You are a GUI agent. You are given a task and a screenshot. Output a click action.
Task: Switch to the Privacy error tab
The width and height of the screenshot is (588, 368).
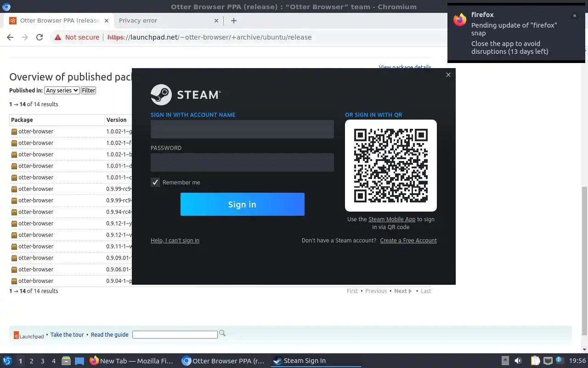coord(169,21)
